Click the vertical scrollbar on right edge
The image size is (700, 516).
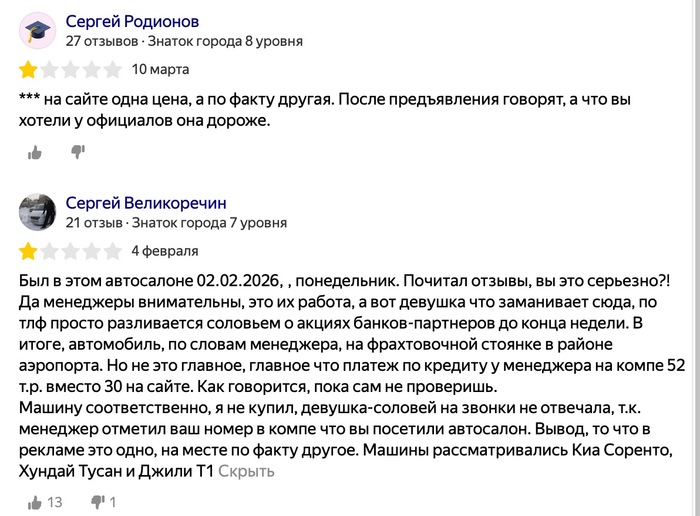pos(696,258)
